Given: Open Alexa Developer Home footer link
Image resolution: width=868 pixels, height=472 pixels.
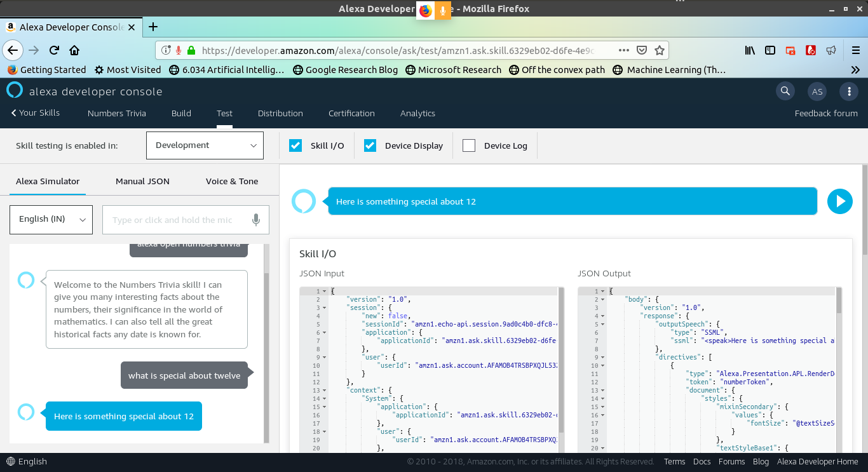Looking at the screenshot, I should 817,462.
